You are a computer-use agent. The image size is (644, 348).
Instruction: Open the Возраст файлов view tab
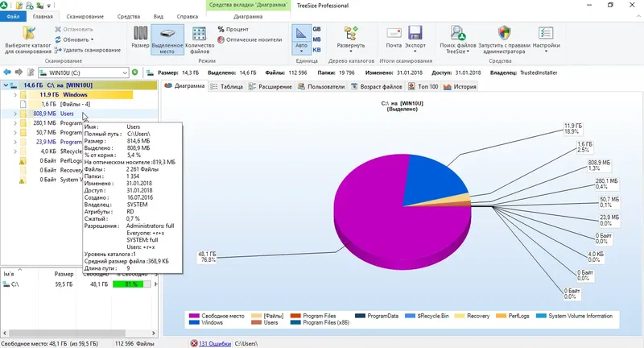[377, 87]
